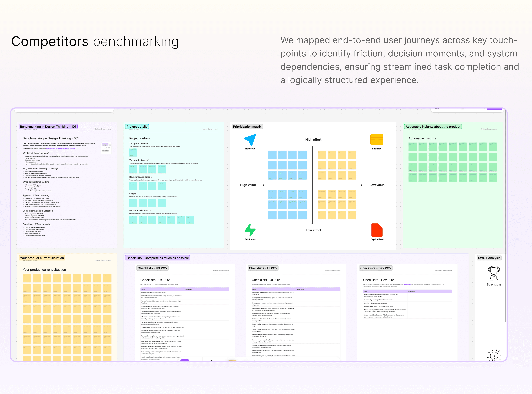Select the Your product current situation label
Image resolution: width=532 pixels, height=394 pixels.
[42, 258]
